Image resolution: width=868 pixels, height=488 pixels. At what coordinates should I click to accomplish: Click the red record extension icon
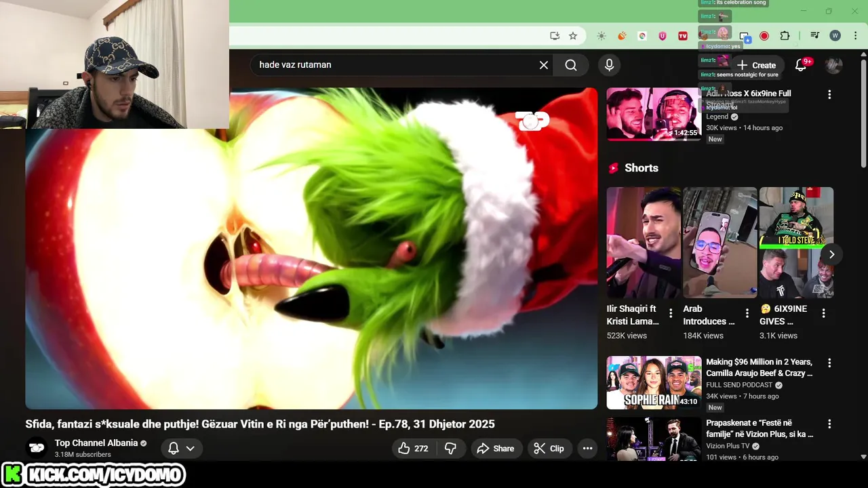click(764, 36)
